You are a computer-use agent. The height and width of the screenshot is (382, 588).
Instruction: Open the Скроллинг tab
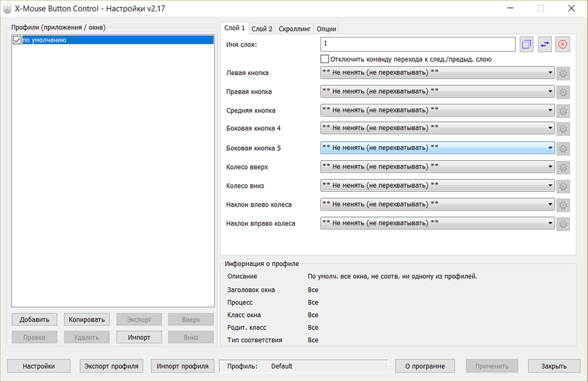click(x=294, y=29)
